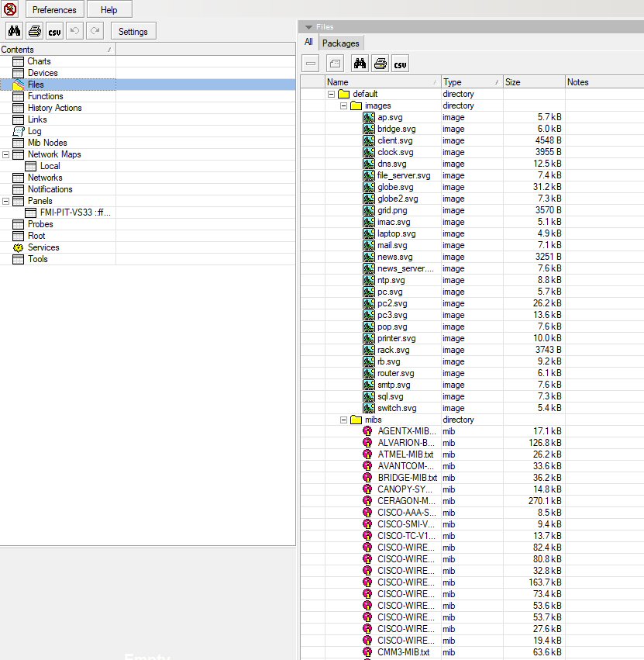Click the mibs folder icon
Screen dimensions: 644x660
(356, 420)
